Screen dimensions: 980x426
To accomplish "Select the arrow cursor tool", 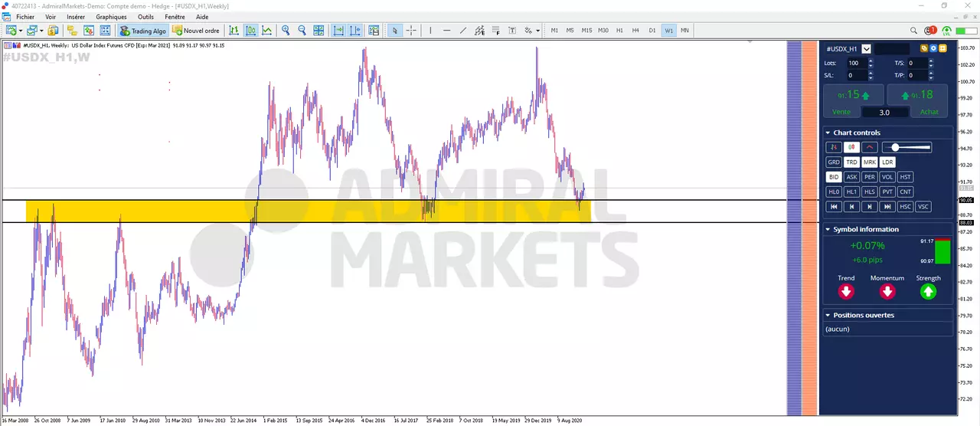I will 395,31.
